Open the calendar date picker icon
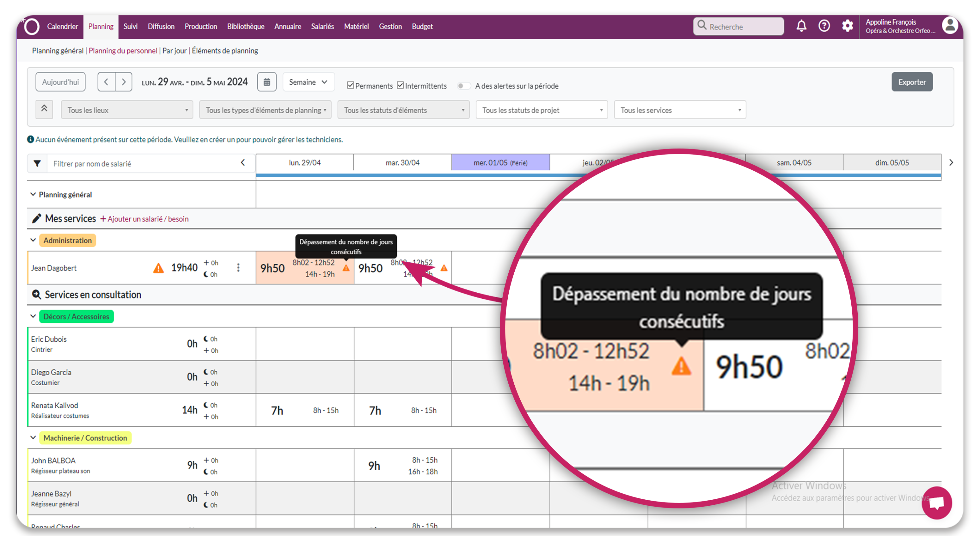This screenshot has width=980, height=536. pyautogui.click(x=267, y=82)
